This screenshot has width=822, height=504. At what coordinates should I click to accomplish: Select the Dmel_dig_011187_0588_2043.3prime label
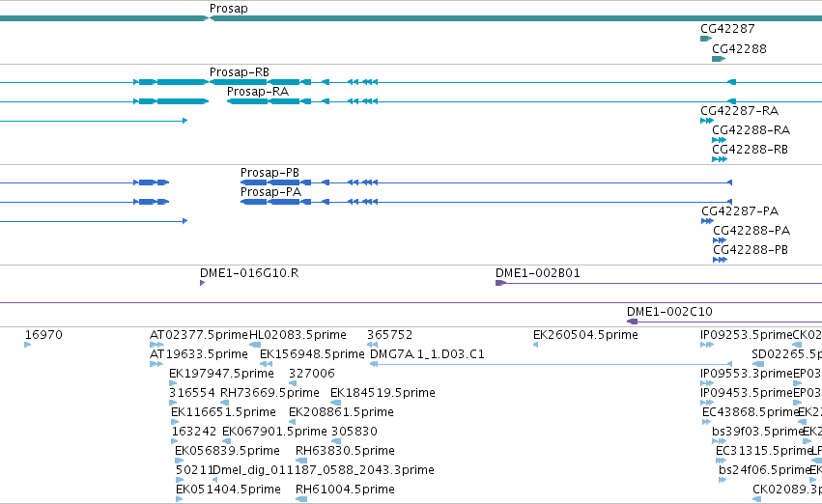[x=323, y=470]
